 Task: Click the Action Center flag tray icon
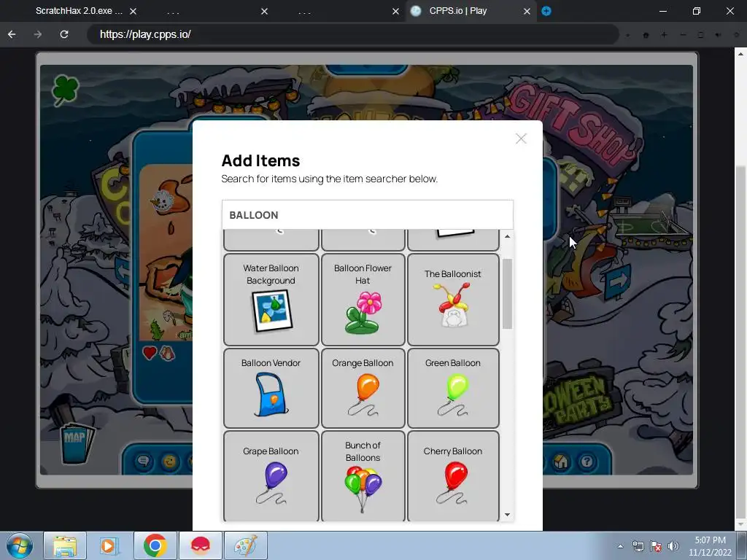[x=656, y=546]
